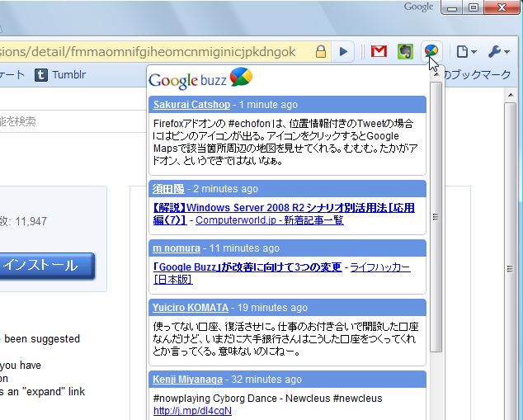This screenshot has height=420, width=523.
Task: Click the address bar URL field
Action: pos(157,52)
